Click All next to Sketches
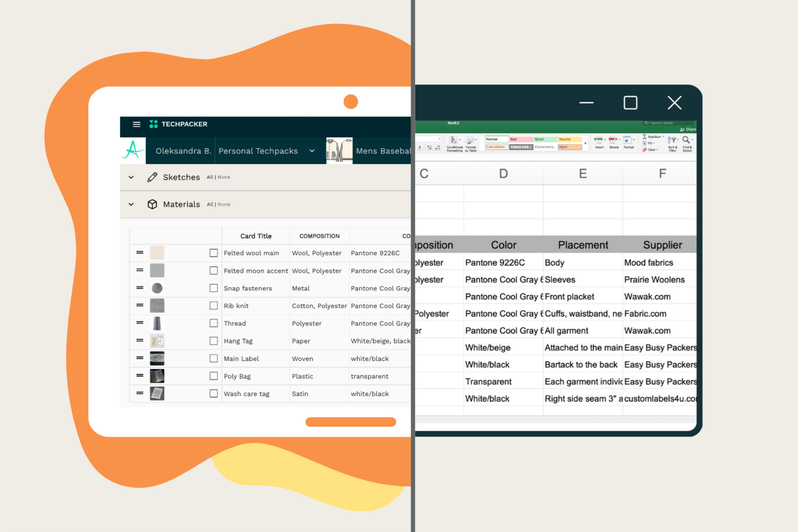This screenshot has width=798, height=532. (x=210, y=177)
